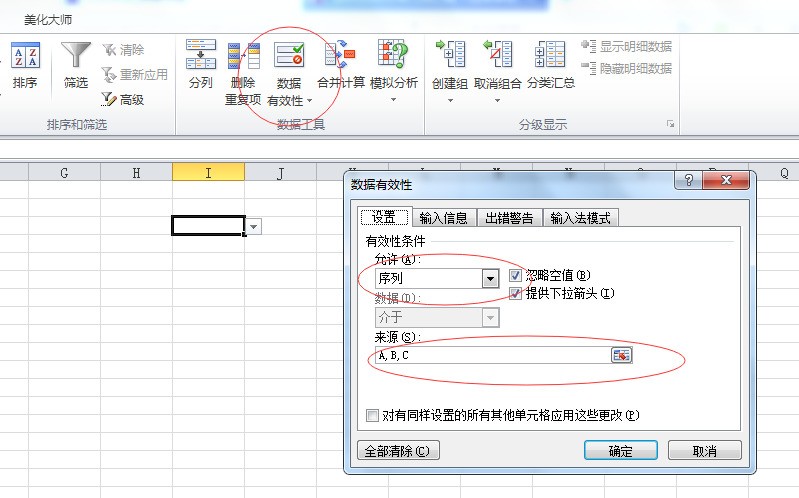Click the 取消 button
The height and width of the screenshot is (498, 799).
tap(705, 451)
